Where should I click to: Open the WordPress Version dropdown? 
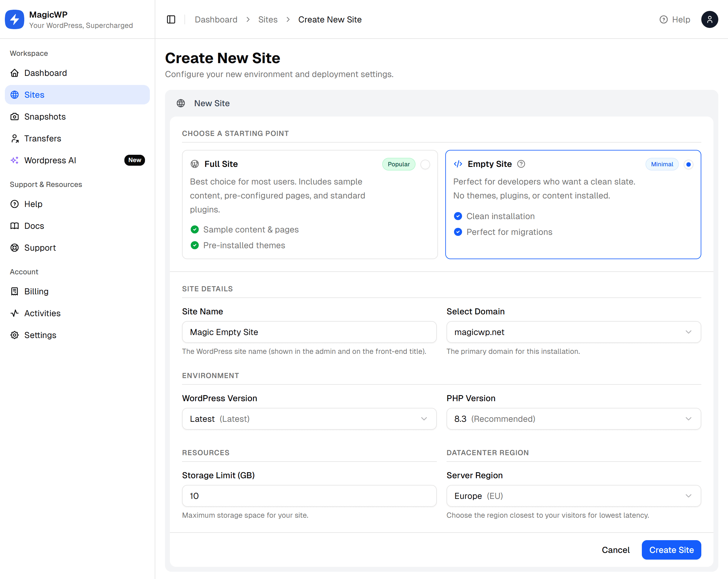tap(309, 419)
